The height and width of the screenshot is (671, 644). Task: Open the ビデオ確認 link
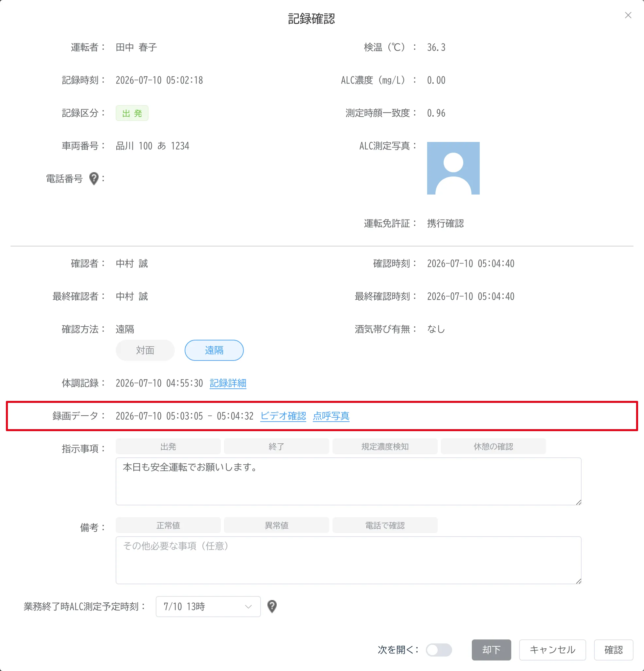[x=283, y=416]
